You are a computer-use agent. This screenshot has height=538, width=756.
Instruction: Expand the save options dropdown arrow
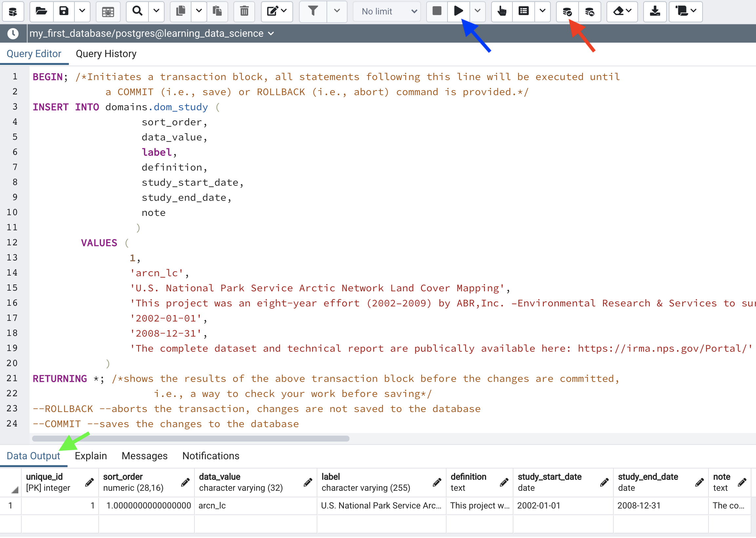(82, 11)
